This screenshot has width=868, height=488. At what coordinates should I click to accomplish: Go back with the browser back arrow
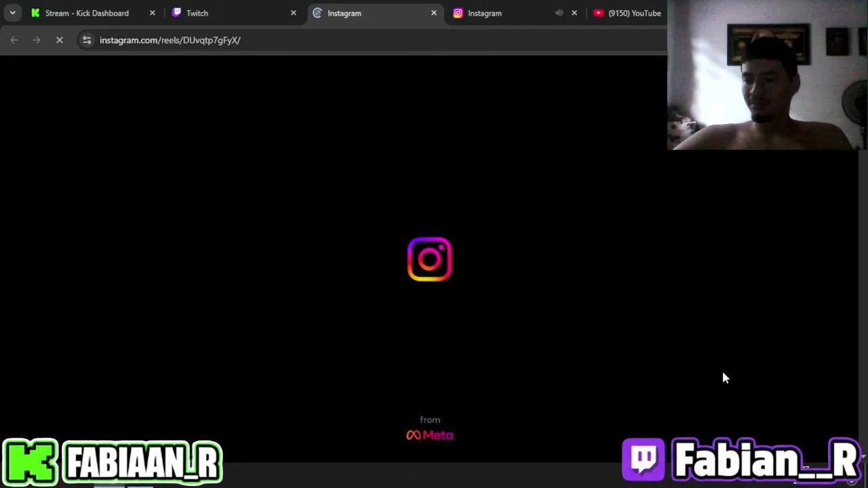coord(14,40)
